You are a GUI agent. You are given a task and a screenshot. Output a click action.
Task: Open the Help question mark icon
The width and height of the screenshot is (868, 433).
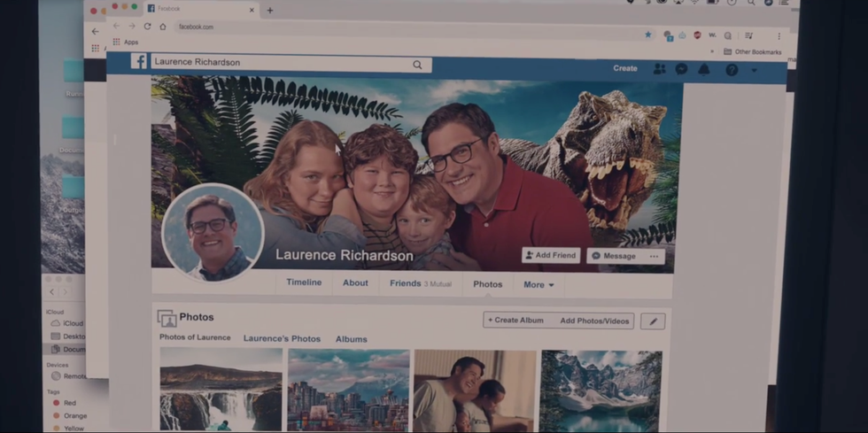732,70
